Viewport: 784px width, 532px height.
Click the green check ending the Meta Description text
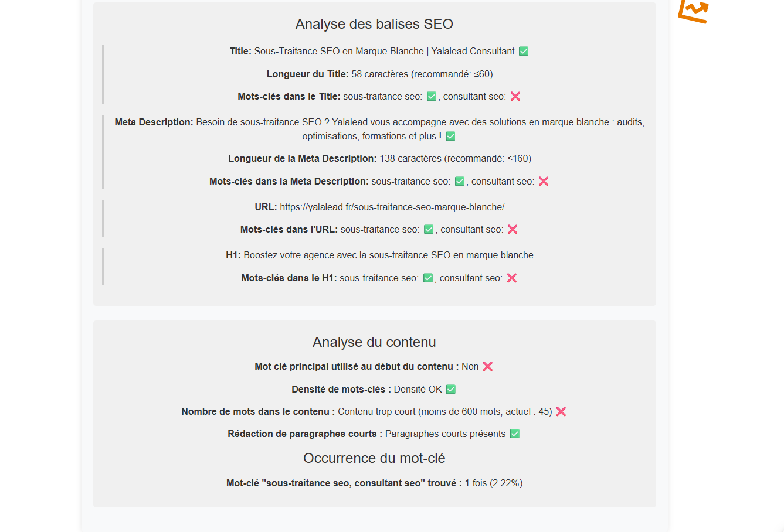(x=450, y=137)
